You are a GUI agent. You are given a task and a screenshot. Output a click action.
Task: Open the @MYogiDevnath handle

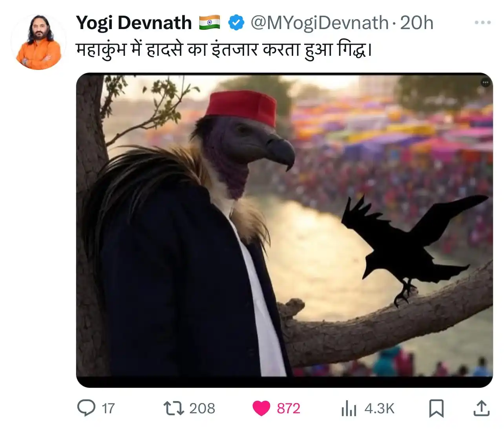320,23
